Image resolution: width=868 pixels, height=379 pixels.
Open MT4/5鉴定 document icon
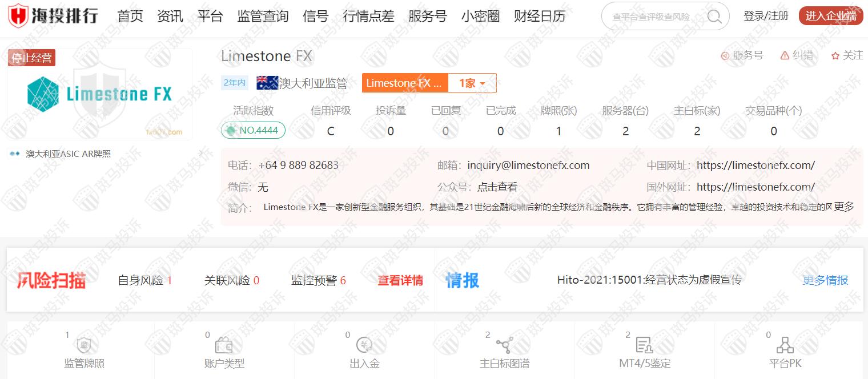[x=644, y=345]
